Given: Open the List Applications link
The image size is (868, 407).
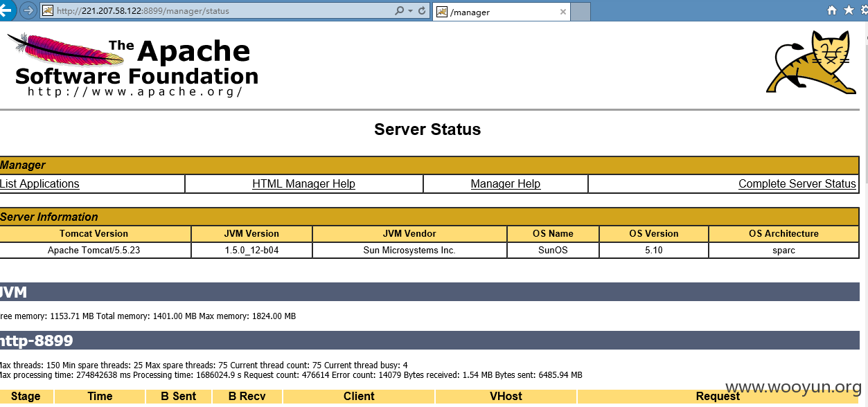Looking at the screenshot, I should [39, 183].
